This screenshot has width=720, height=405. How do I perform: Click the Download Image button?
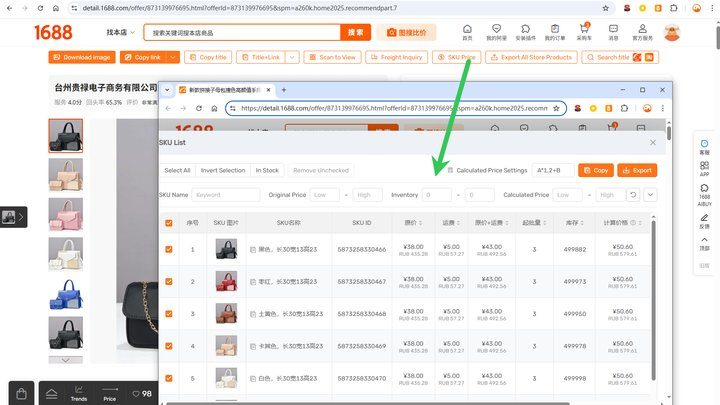(82, 57)
